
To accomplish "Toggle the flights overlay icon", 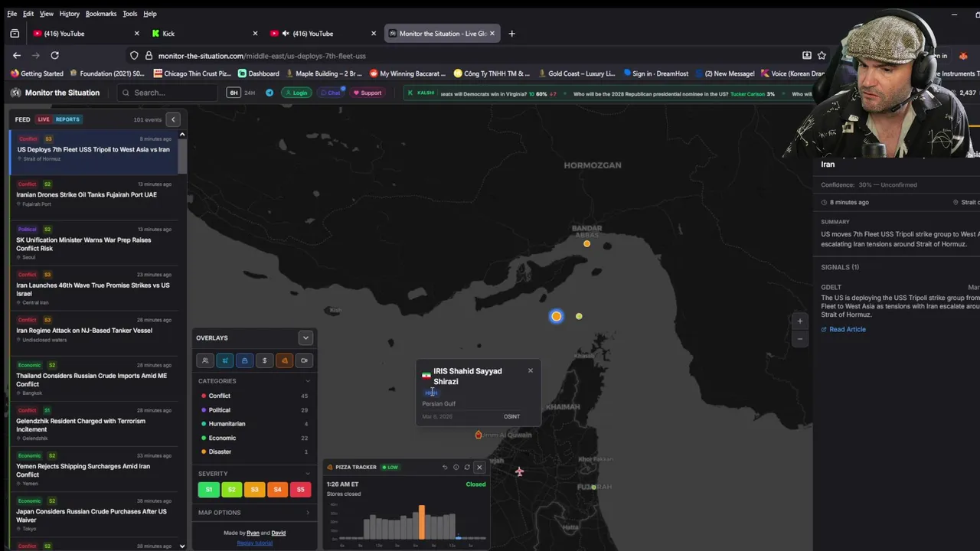I will [x=225, y=360].
